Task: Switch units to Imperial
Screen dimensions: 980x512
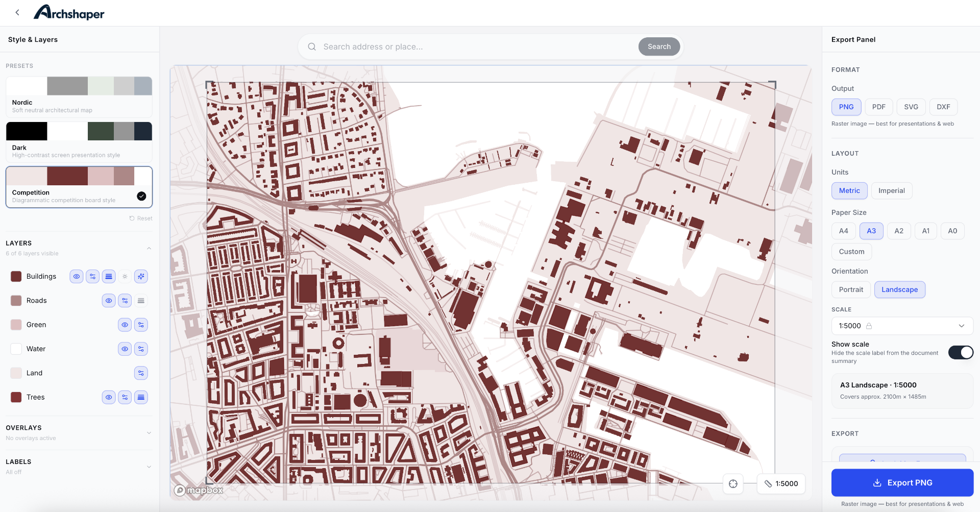Action: pyautogui.click(x=891, y=190)
